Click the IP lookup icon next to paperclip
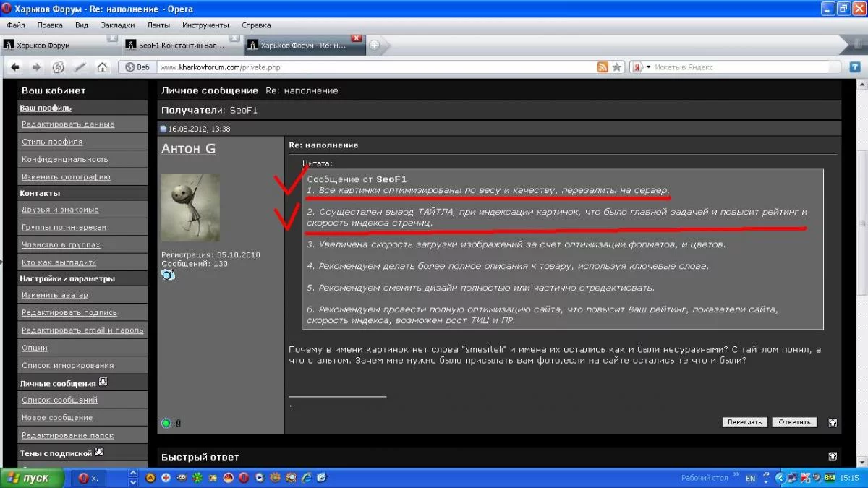 [167, 422]
